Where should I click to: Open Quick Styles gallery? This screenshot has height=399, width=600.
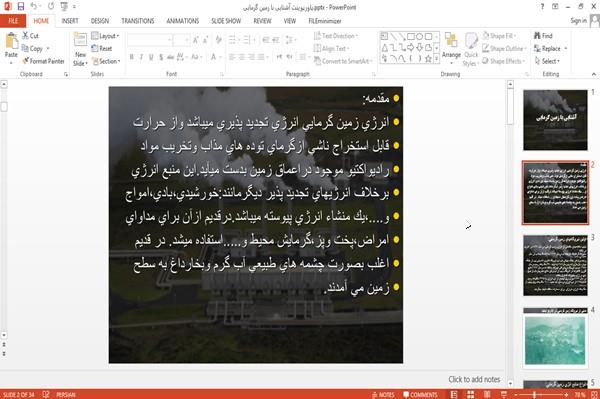(471, 50)
